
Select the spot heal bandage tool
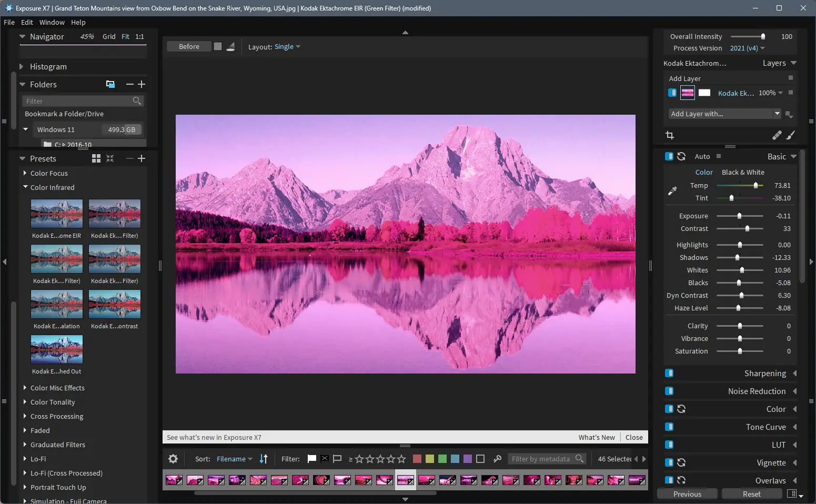(777, 135)
